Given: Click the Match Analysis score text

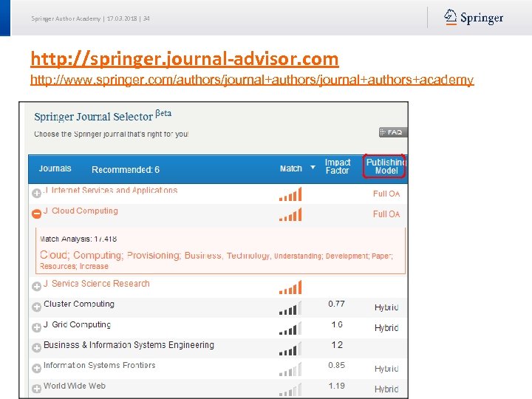Looking at the screenshot, I should tap(78, 239).
